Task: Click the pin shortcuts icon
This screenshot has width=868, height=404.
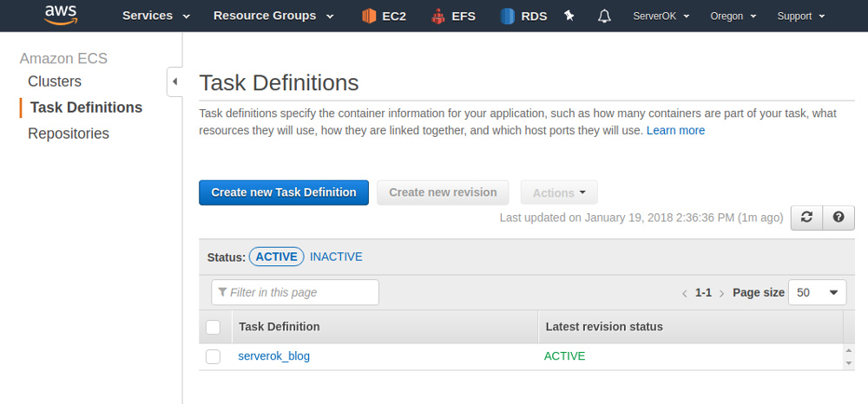Action: click(569, 16)
